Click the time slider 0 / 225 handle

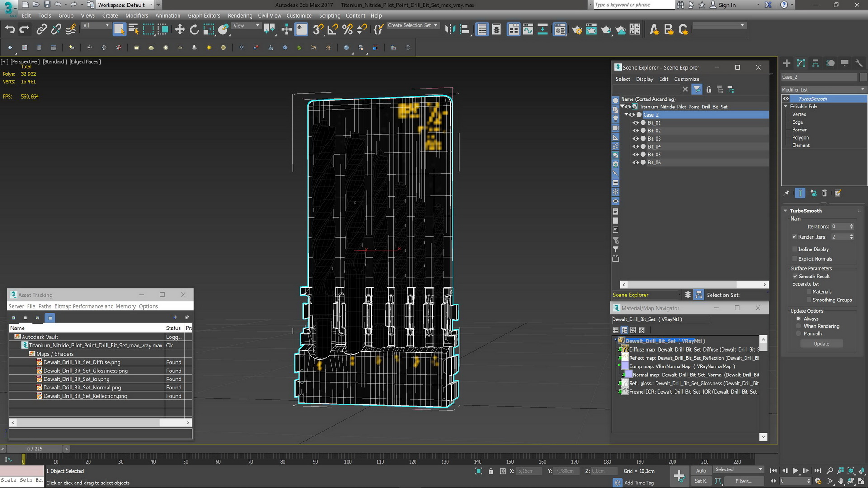tap(34, 449)
